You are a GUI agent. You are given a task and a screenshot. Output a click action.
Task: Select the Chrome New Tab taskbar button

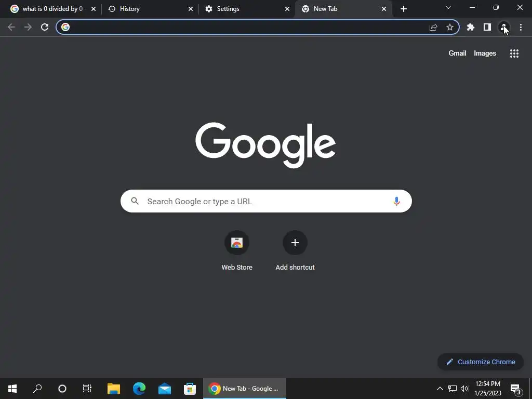pyautogui.click(x=245, y=389)
